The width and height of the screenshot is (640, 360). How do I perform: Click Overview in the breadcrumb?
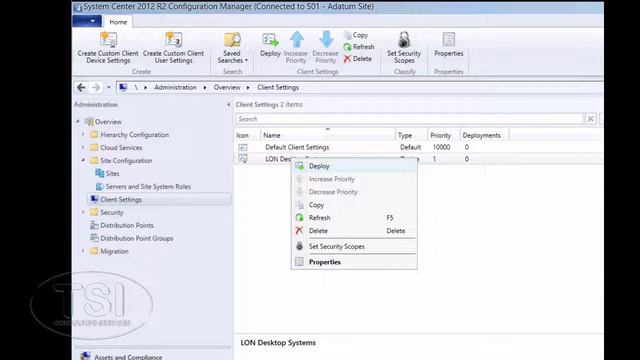(x=227, y=87)
